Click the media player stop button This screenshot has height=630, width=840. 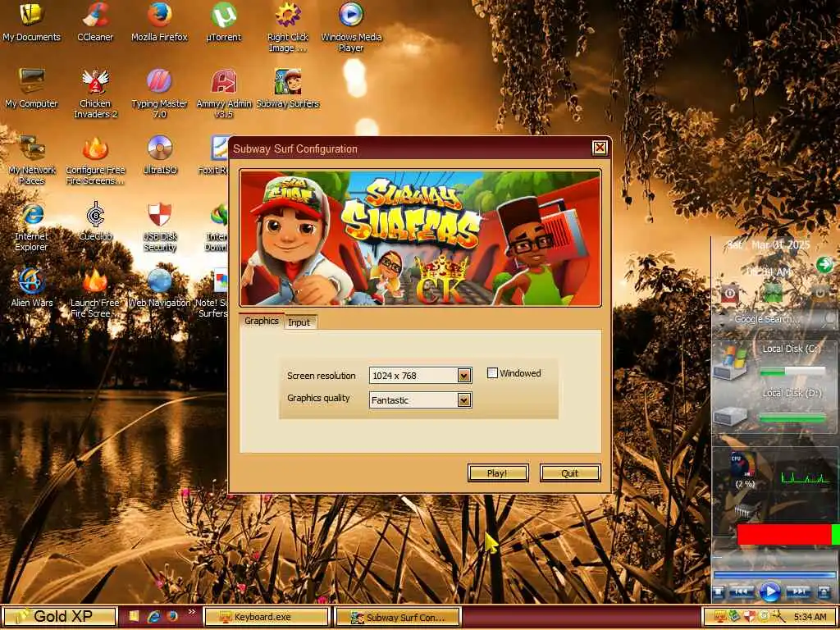click(719, 592)
